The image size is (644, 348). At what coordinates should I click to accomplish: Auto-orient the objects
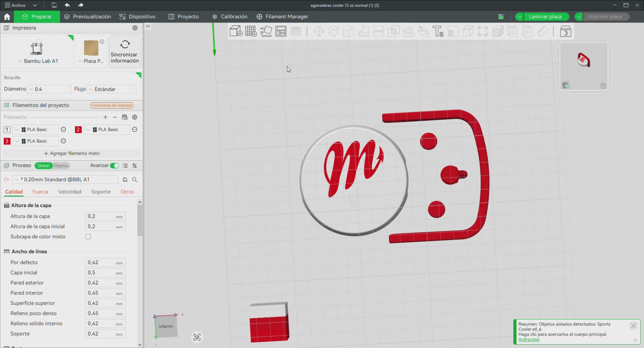[266, 31]
